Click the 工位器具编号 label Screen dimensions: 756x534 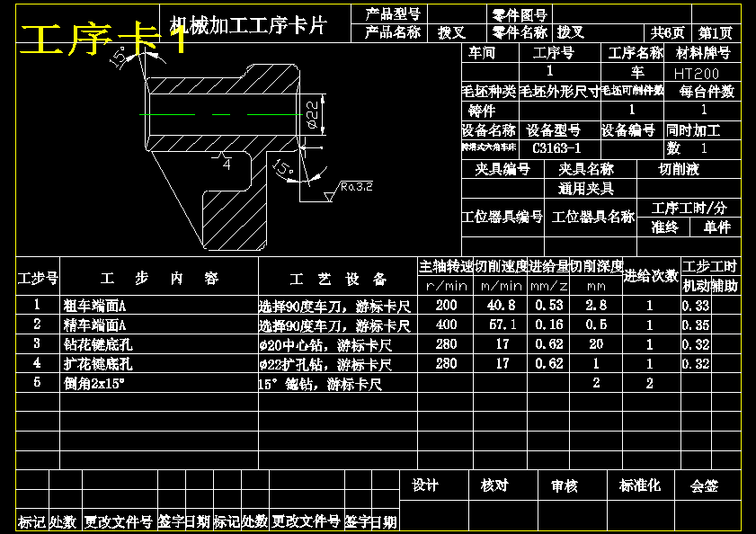503,217
